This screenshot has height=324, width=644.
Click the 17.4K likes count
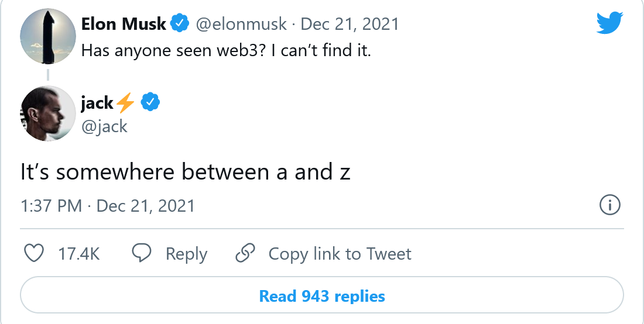pos(79,254)
